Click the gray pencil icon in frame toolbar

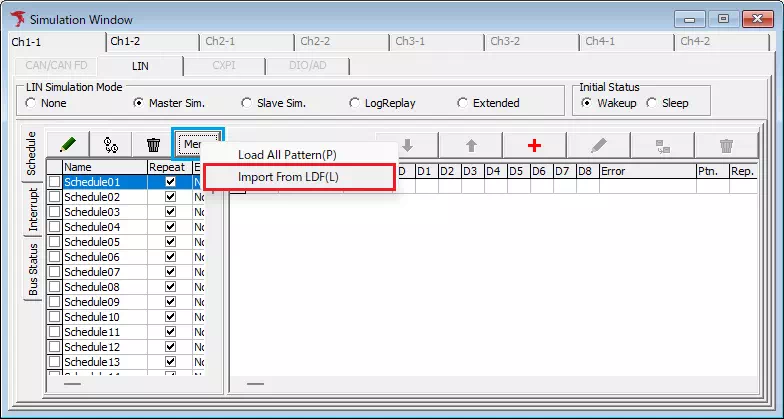598,145
